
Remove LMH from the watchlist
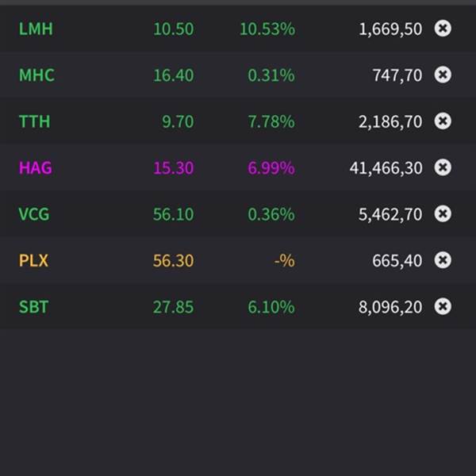pyautogui.click(x=443, y=29)
